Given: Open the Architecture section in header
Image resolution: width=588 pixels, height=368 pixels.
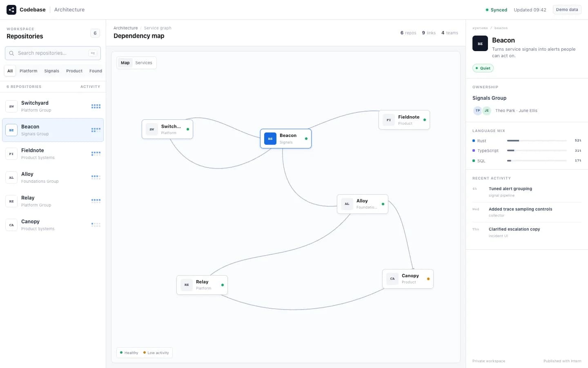Looking at the screenshot, I should [69, 10].
